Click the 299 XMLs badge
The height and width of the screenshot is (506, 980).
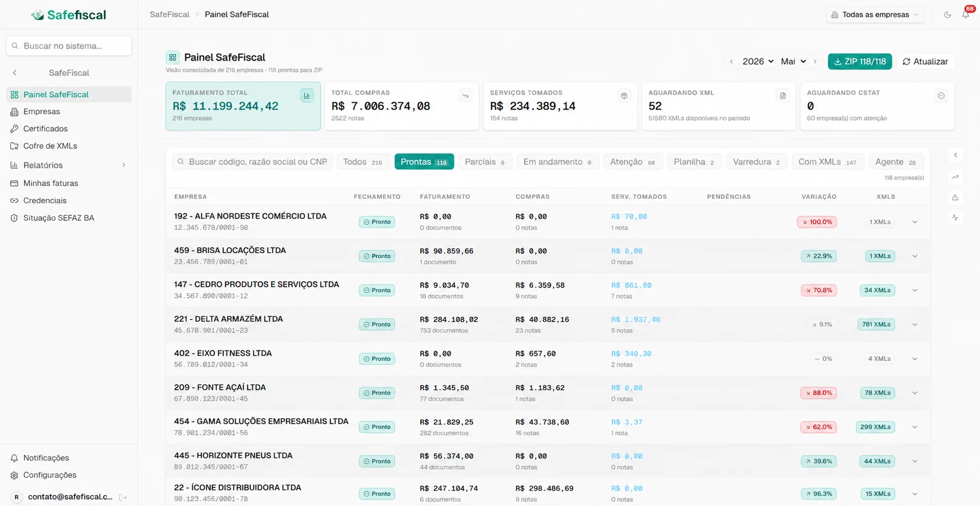pos(876,427)
